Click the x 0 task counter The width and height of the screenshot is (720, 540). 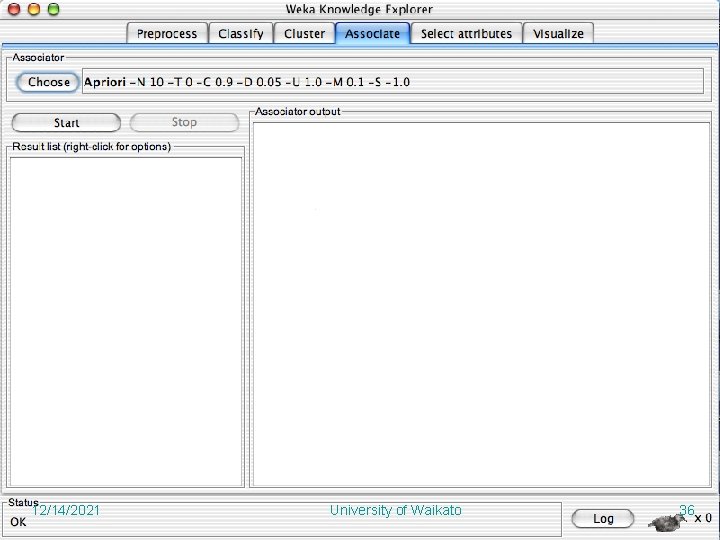(x=703, y=518)
